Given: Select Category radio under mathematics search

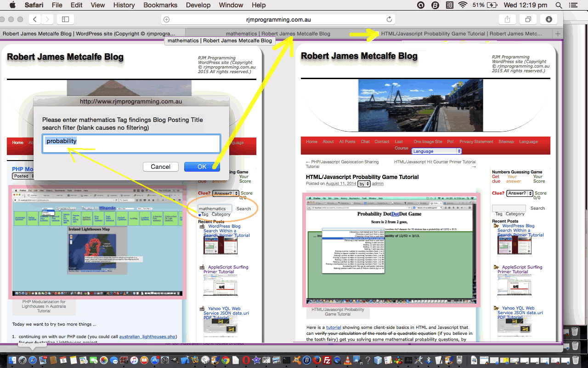Looking at the screenshot, I should pos(210,214).
